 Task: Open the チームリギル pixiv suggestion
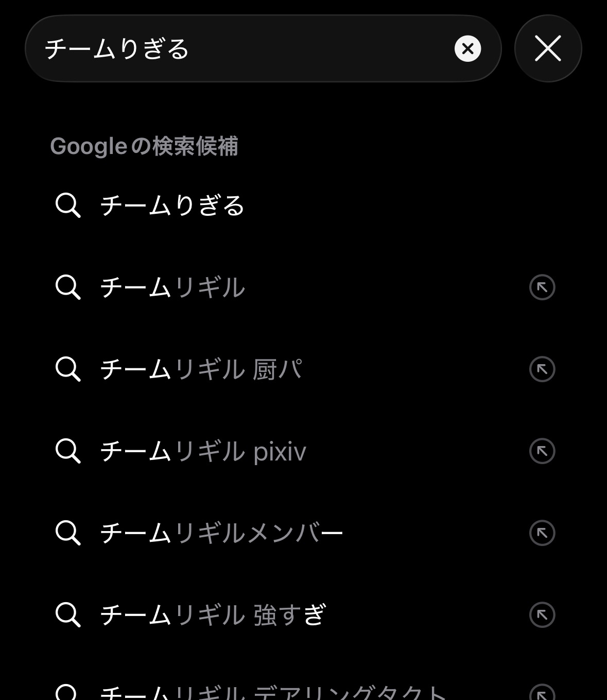point(203,452)
